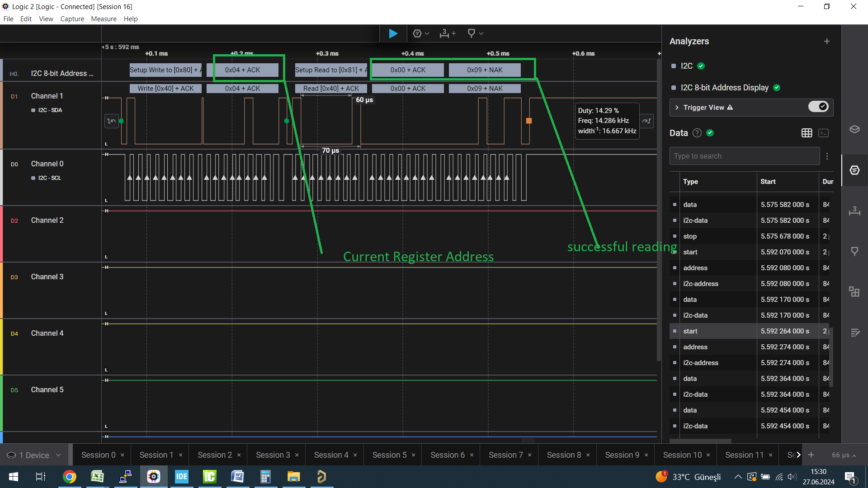The width and height of the screenshot is (868, 488).
Task: Switch to the Session 5 tab
Action: pos(389,455)
